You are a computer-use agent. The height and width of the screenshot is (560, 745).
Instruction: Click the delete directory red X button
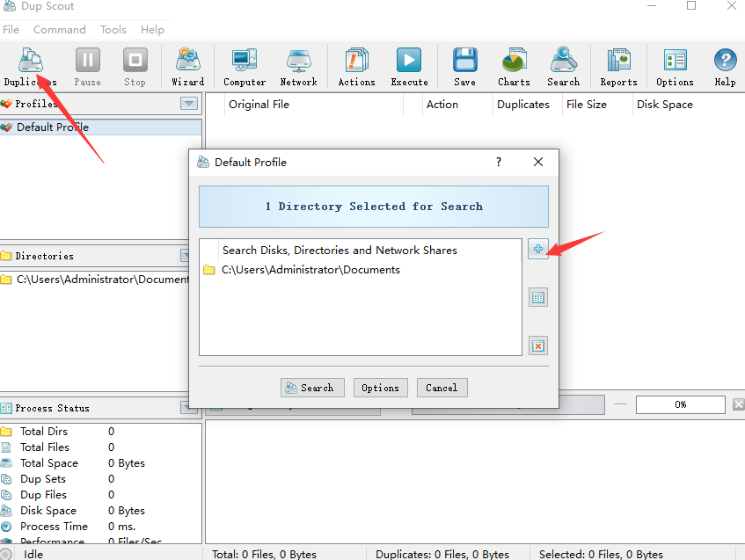click(537, 345)
